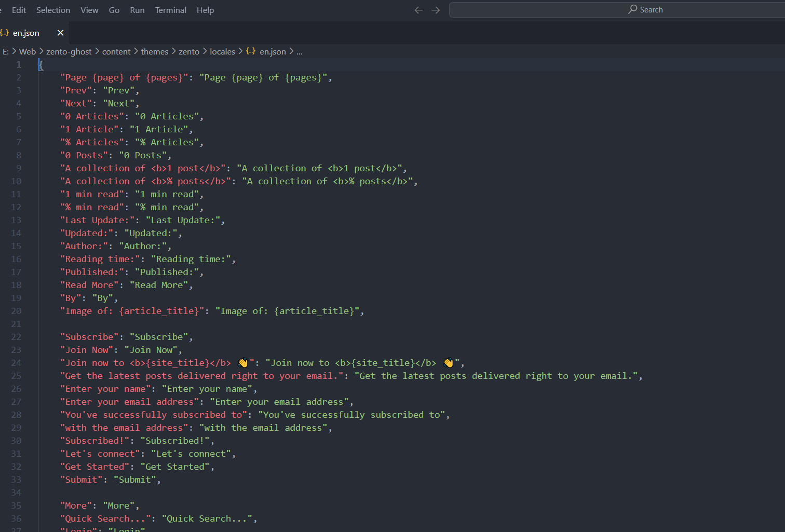Click "0 Posts" key on line 8
The width and height of the screenshot is (785, 532).
pyautogui.click(x=84, y=155)
